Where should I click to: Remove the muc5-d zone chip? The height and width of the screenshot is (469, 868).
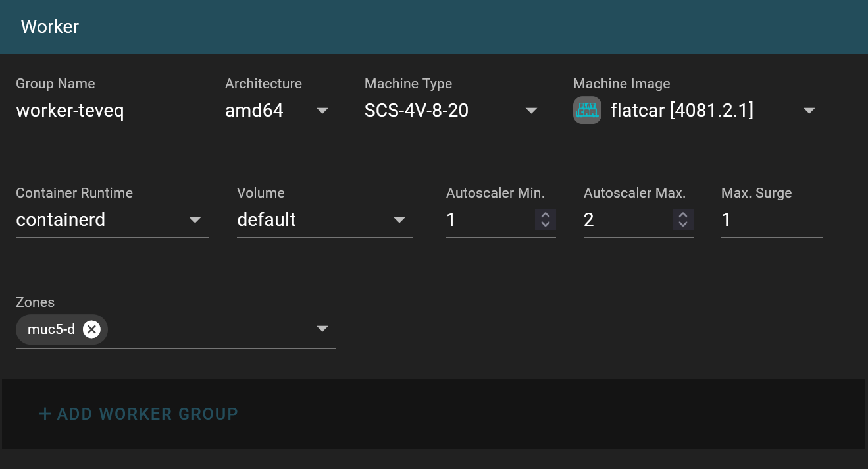91,329
